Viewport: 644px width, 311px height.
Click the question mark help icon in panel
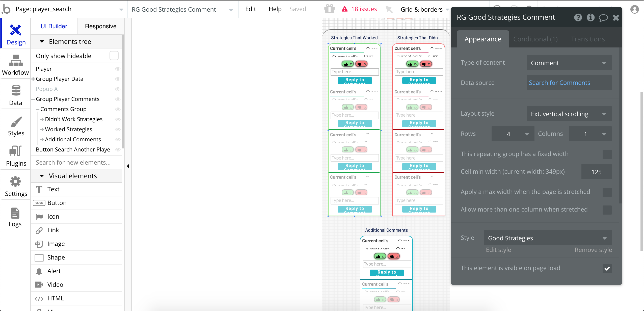(578, 18)
